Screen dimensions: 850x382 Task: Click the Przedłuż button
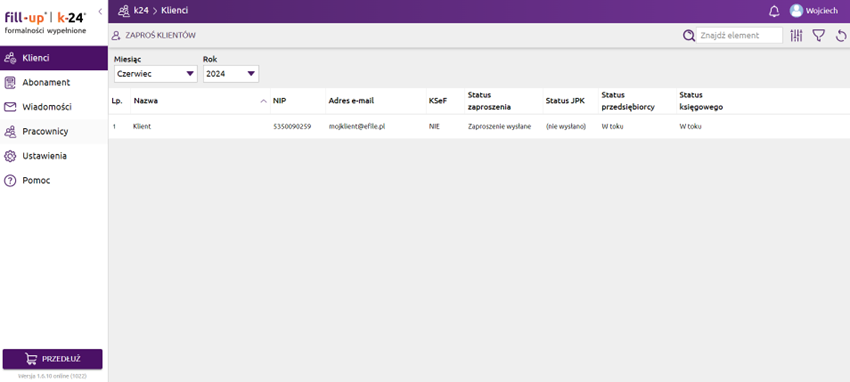(x=53, y=359)
